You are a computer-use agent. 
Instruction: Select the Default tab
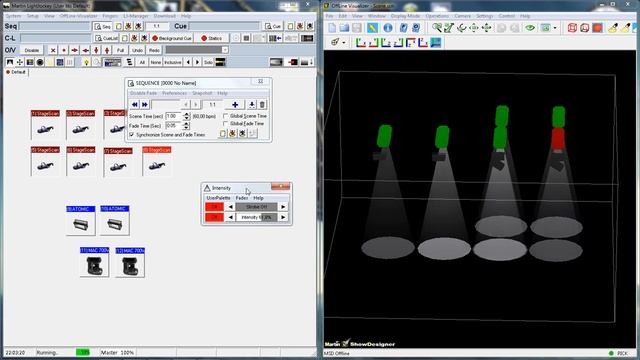16,72
